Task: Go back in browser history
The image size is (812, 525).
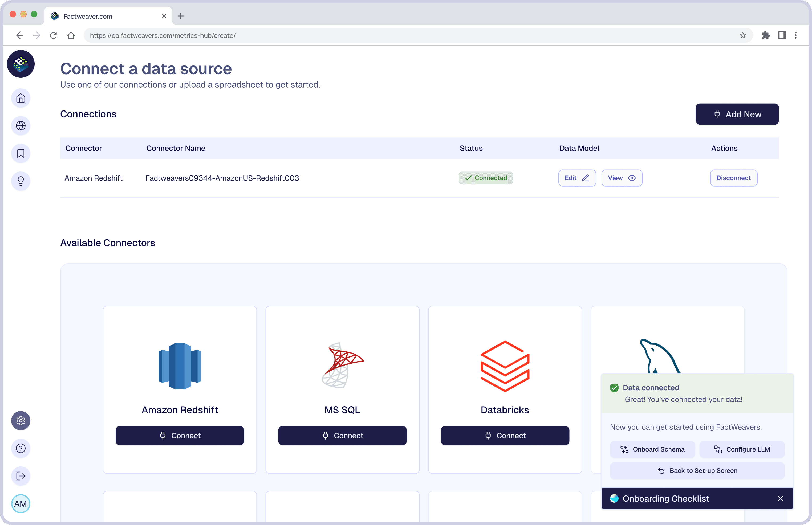Action: coord(20,35)
